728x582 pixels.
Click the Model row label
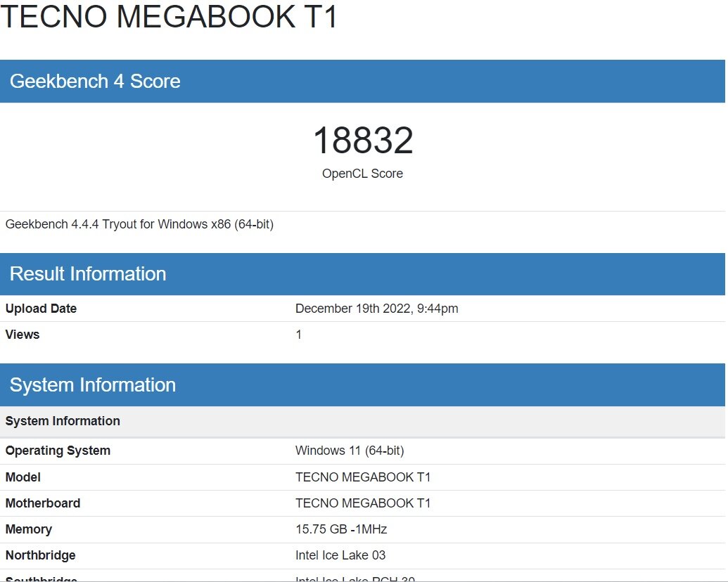click(x=23, y=477)
